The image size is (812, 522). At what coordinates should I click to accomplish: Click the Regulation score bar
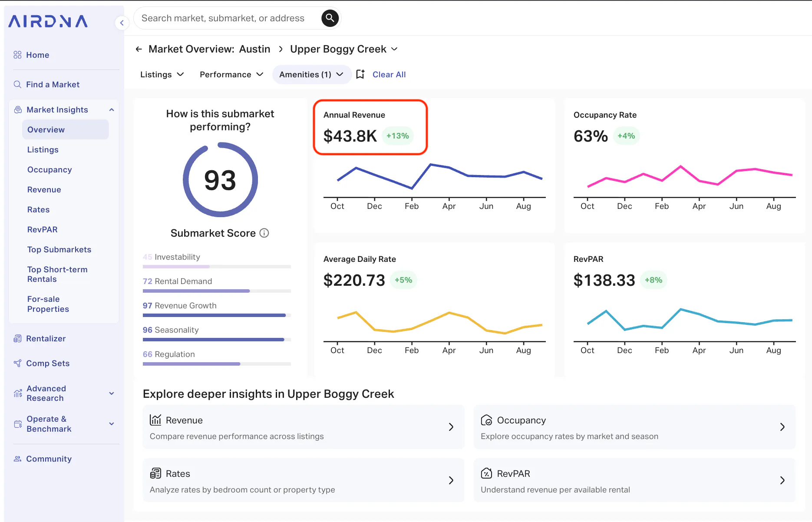coord(217,363)
